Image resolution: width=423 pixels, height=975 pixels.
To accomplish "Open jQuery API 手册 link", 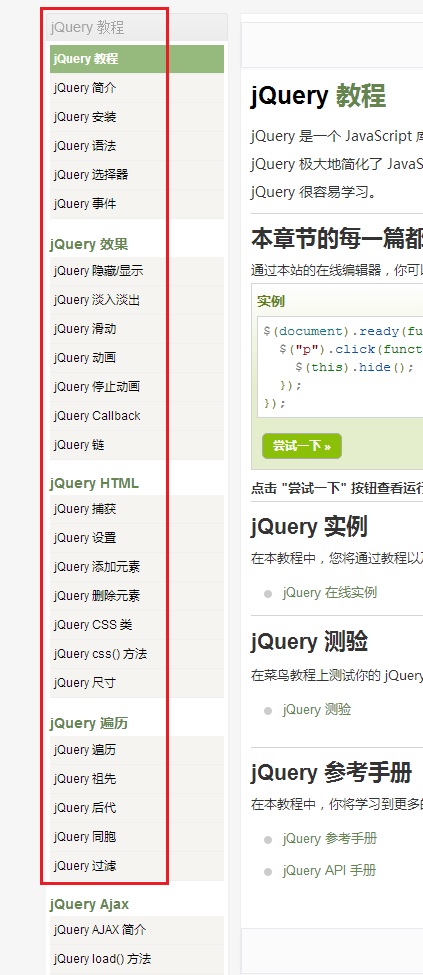I will pyautogui.click(x=329, y=871).
